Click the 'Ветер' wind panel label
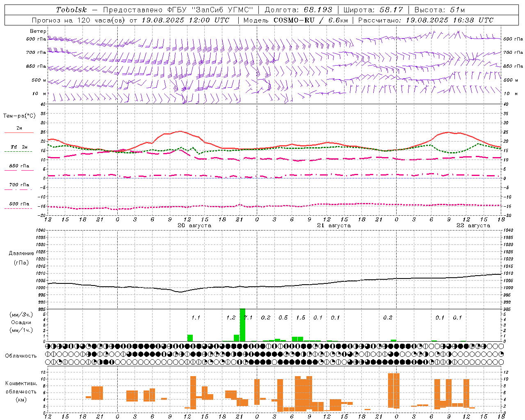This screenshot has width=525, height=420. (x=38, y=31)
